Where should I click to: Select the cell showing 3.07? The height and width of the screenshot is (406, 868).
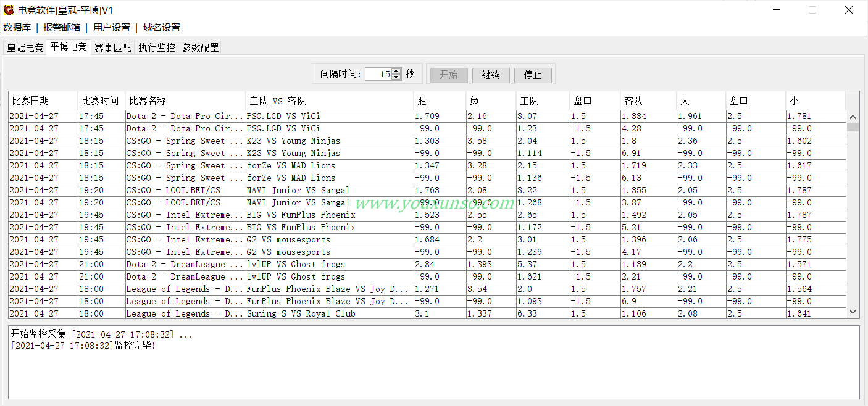pos(543,116)
